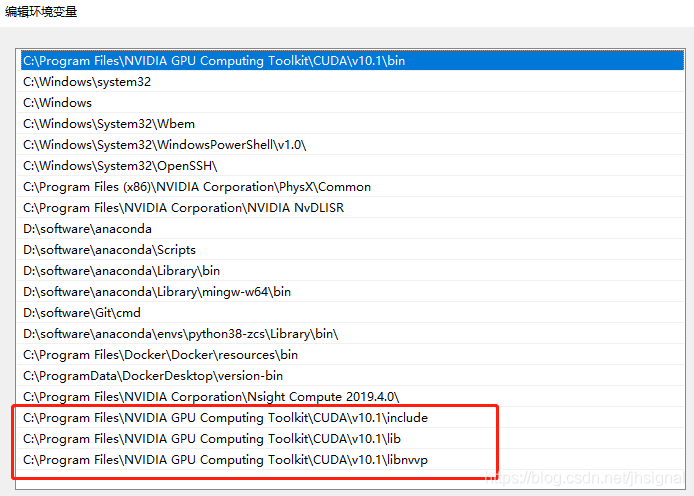Choose the NVIDIA PhysX\Common path entry

click(x=197, y=187)
